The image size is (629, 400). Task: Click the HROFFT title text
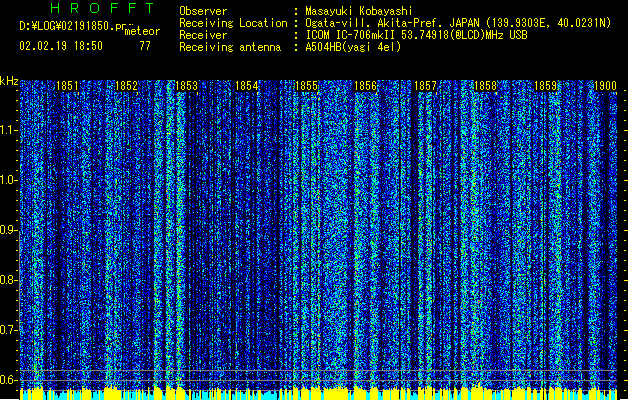tap(102, 8)
